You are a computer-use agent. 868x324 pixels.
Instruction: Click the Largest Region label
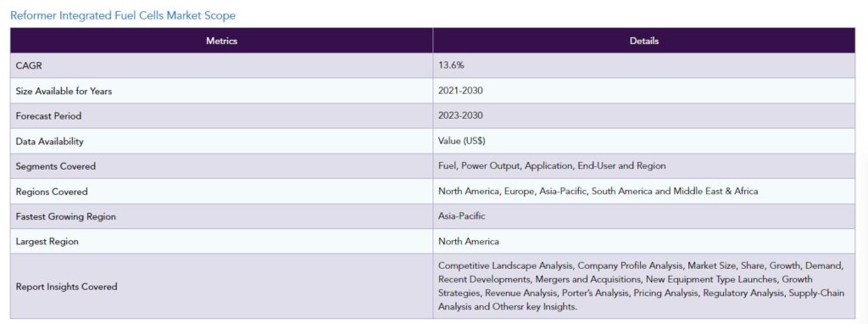[x=47, y=242]
